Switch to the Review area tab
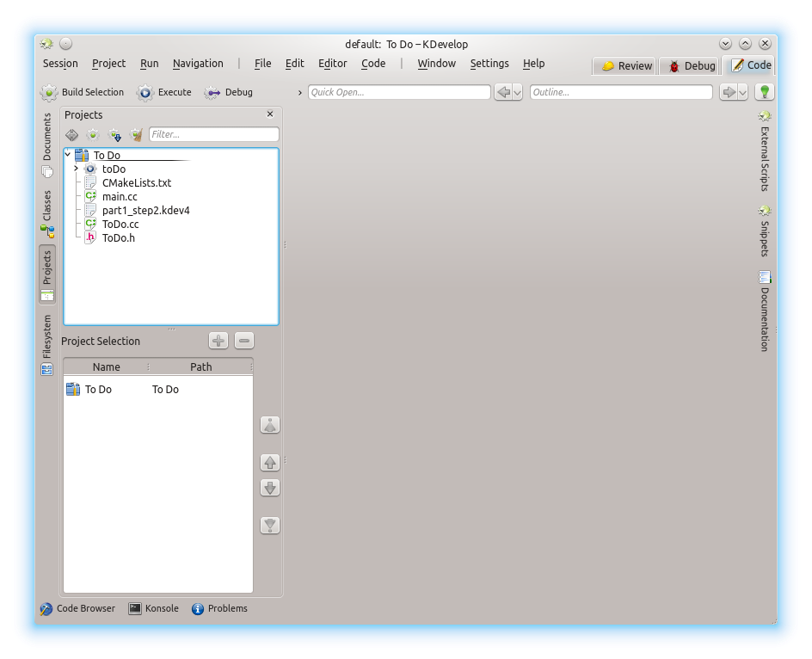This screenshot has width=812, height=659. pos(624,65)
